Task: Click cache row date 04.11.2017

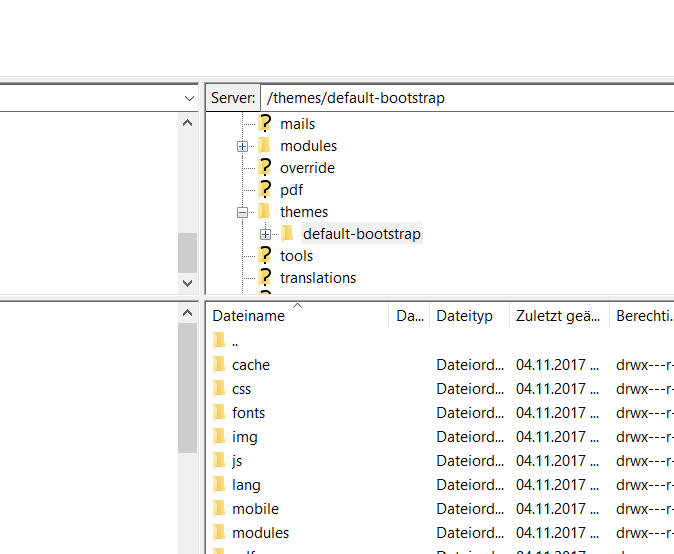Action: tap(558, 365)
